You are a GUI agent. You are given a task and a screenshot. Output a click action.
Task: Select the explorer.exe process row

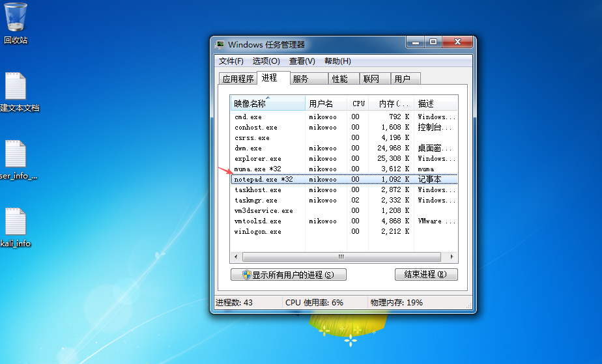click(x=344, y=158)
